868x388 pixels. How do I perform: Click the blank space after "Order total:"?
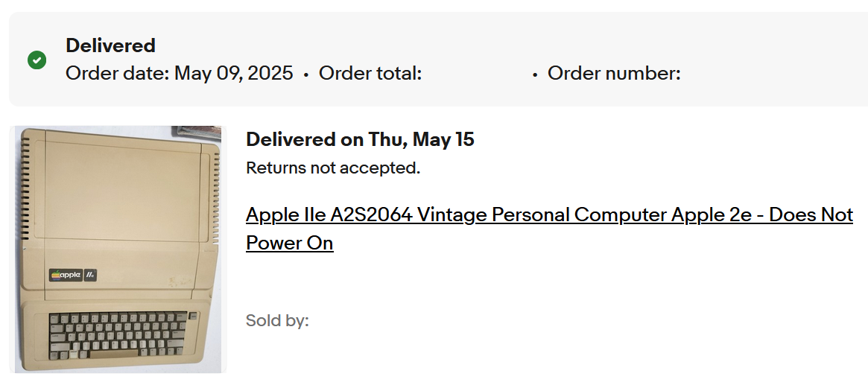[477, 74]
